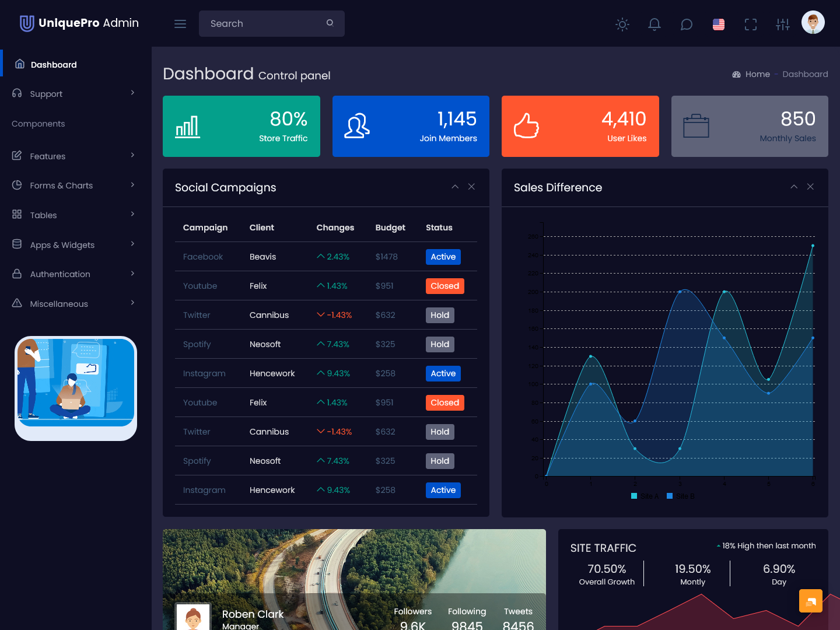
Task: Click the Active status button for Facebook campaign
Action: point(443,257)
